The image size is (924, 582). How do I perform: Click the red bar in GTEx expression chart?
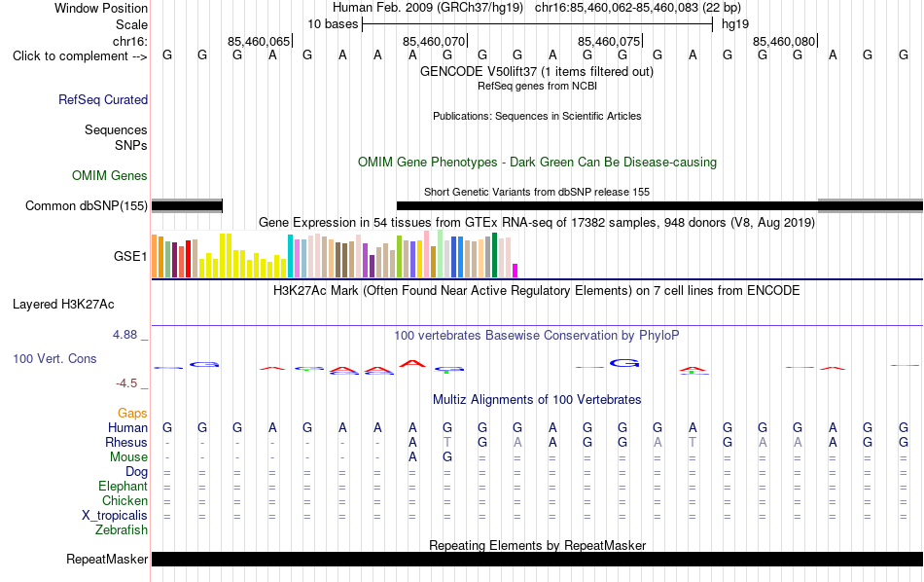[x=188, y=259]
